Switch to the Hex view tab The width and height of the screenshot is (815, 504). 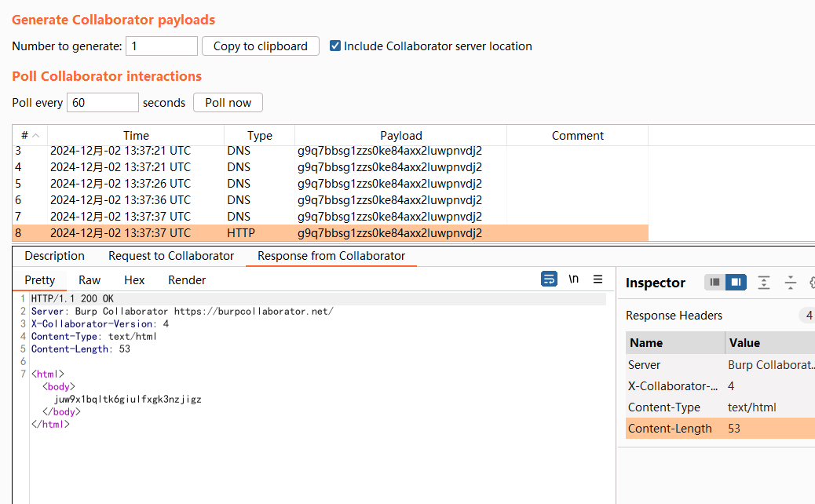click(x=134, y=280)
